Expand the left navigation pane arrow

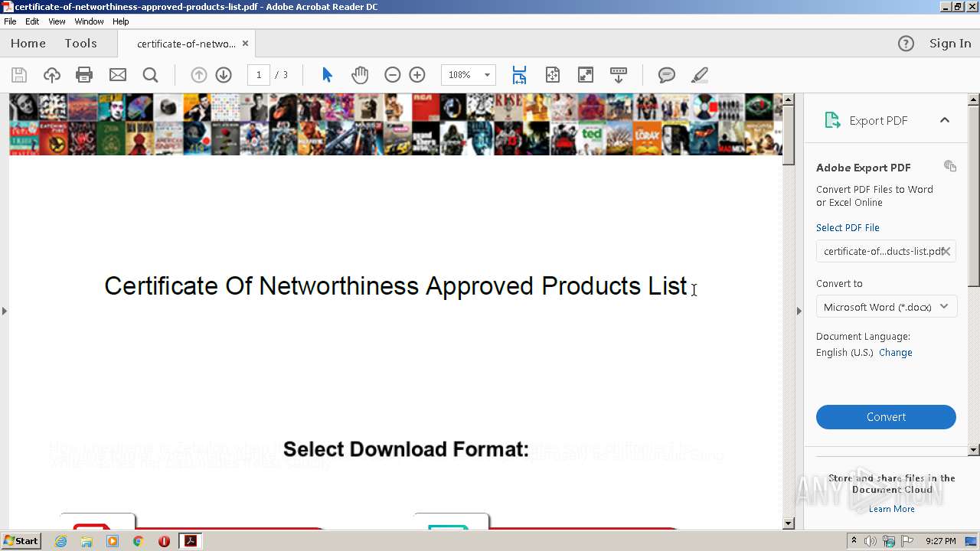(5, 311)
